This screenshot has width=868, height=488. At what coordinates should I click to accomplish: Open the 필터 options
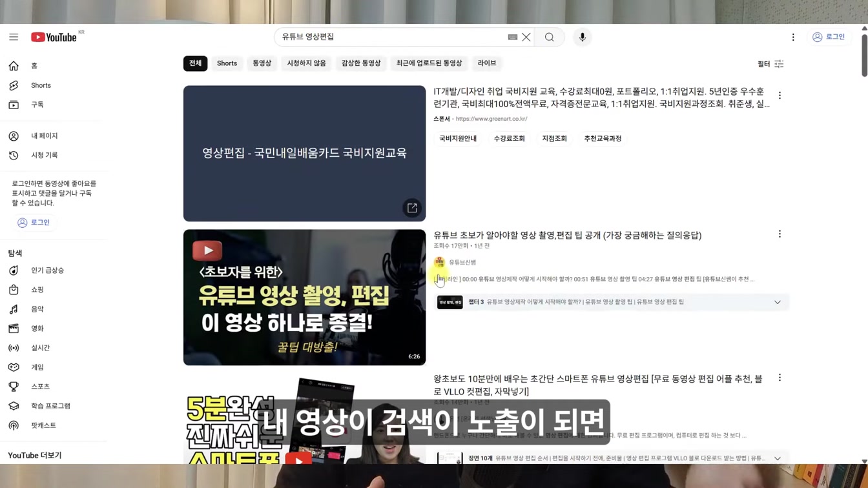click(770, 64)
